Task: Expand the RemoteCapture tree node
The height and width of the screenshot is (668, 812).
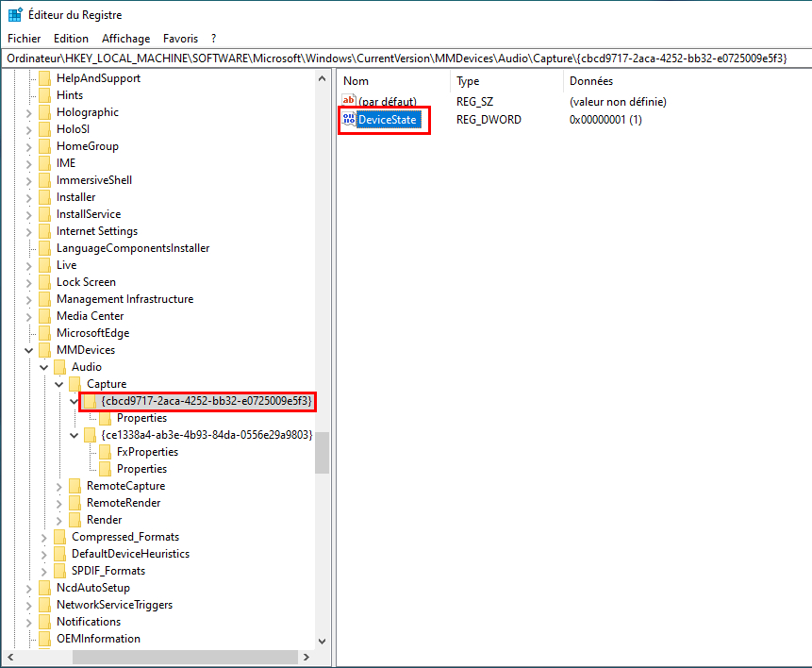Action: [x=58, y=486]
